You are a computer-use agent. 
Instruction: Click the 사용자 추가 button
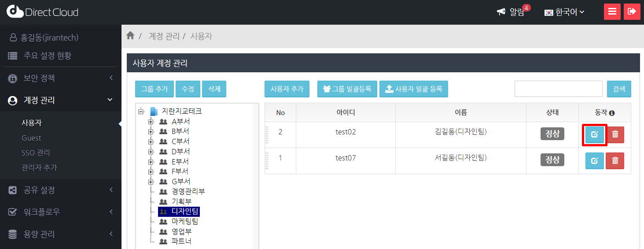point(287,89)
